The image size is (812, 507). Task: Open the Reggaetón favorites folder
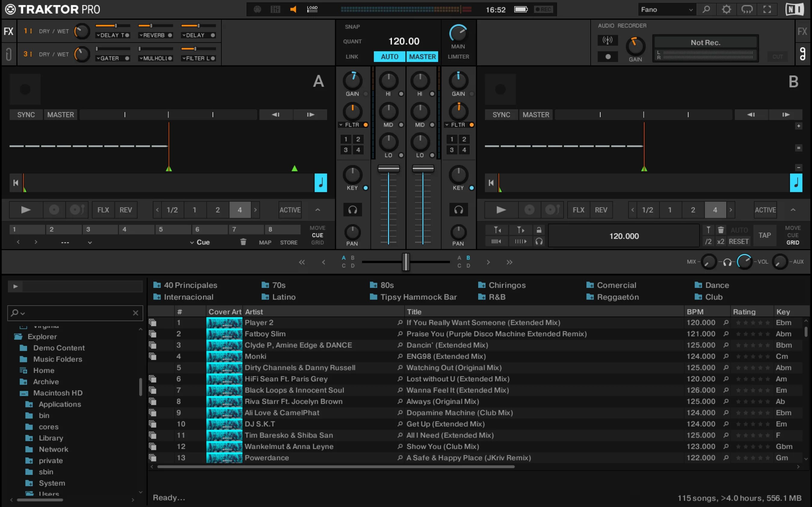click(617, 297)
